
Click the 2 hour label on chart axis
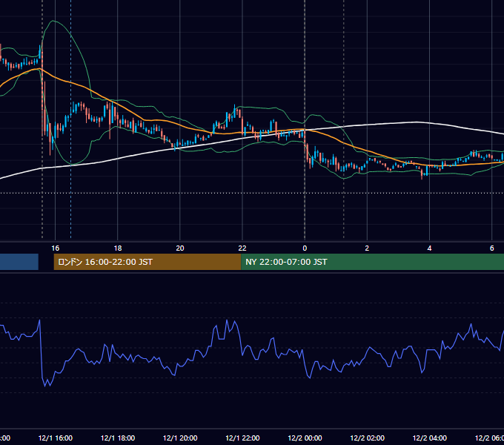point(367,248)
